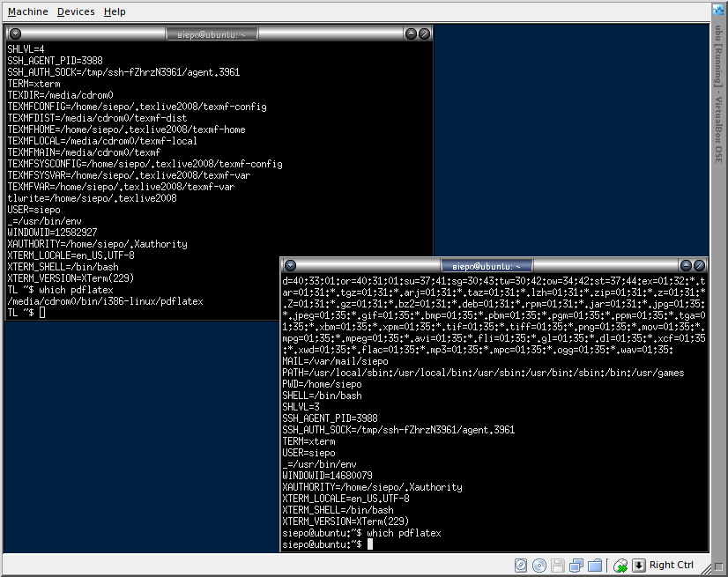The height and width of the screenshot is (577, 728).
Task: Open window menu of top-left terminal
Action: pyautogui.click(x=15, y=33)
